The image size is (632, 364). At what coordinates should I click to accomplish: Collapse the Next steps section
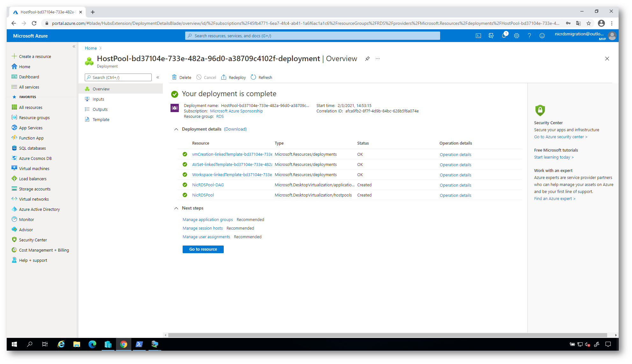176,208
